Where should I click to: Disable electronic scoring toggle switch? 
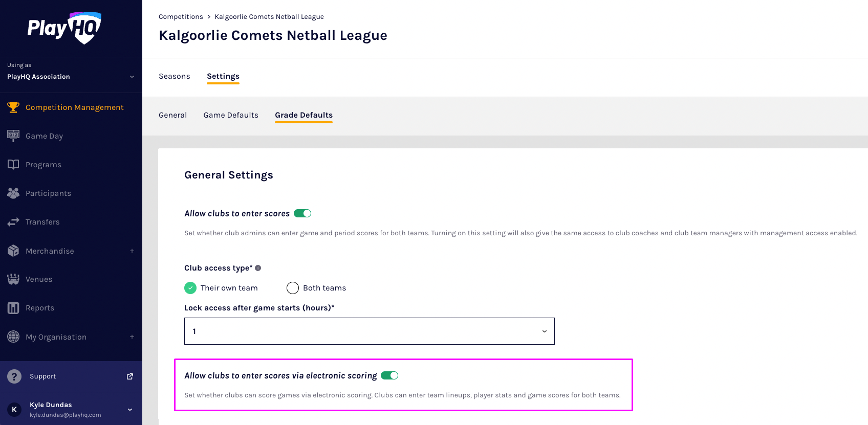389,375
